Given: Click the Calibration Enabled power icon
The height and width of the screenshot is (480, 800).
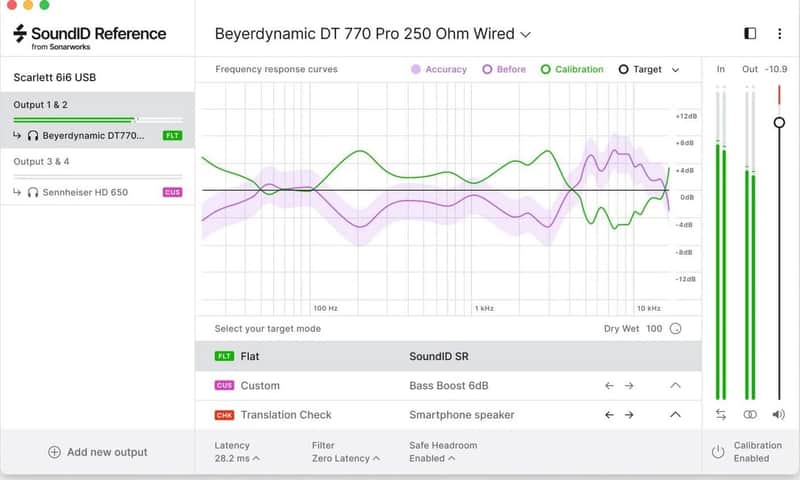Looking at the screenshot, I should pyautogui.click(x=718, y=452).
